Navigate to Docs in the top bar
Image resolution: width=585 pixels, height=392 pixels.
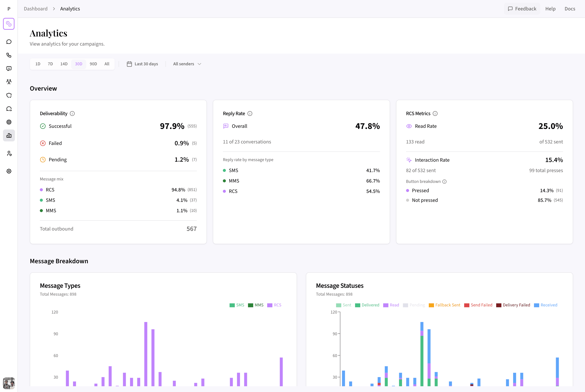tap(570, 9)
